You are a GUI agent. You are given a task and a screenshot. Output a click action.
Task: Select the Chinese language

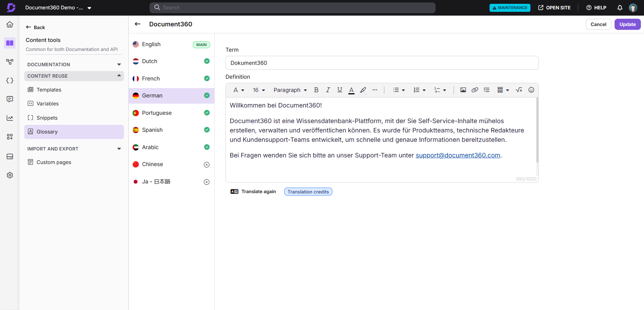[x=171, y=164]
